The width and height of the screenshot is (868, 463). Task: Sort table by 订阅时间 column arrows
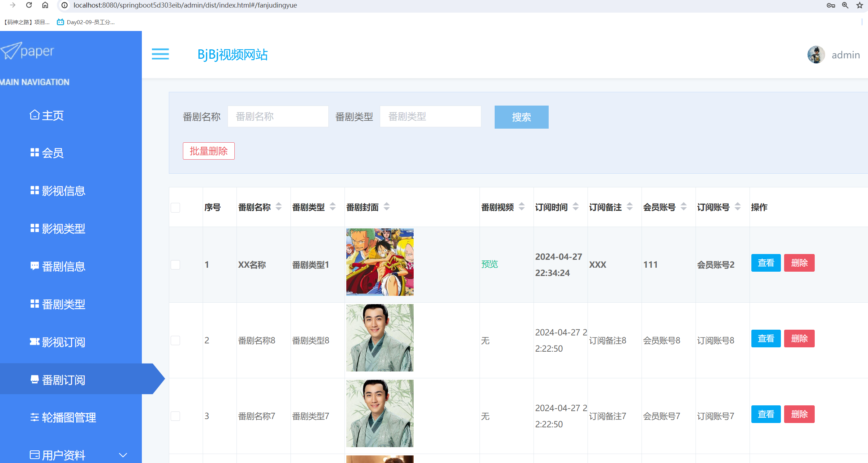(x=576, y=207)
